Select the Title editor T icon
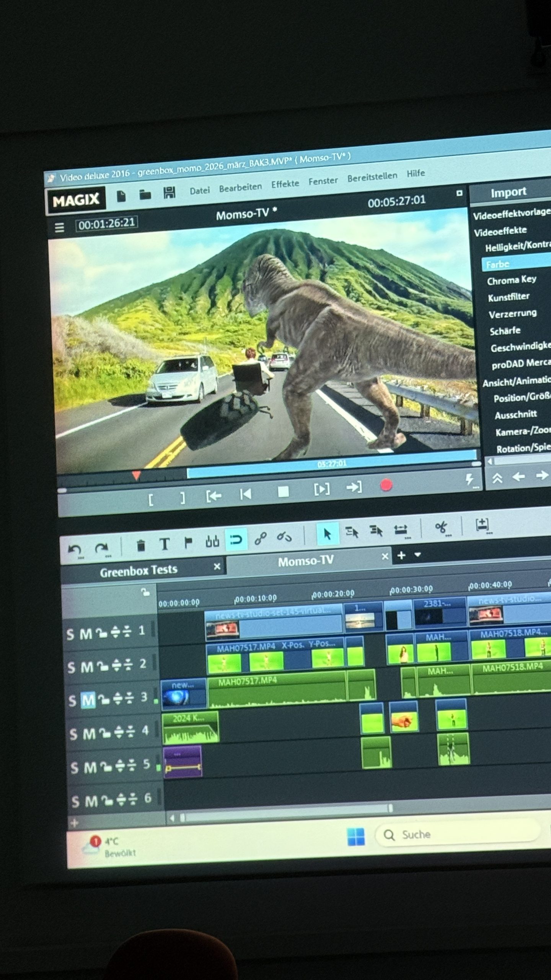 coord(165,544)
